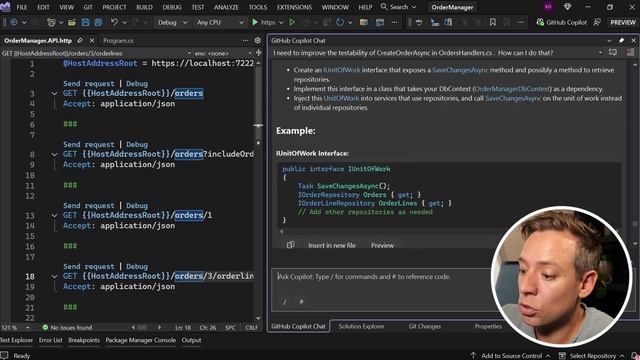Click the OrderManagerDbContext link

coord(512,89)
